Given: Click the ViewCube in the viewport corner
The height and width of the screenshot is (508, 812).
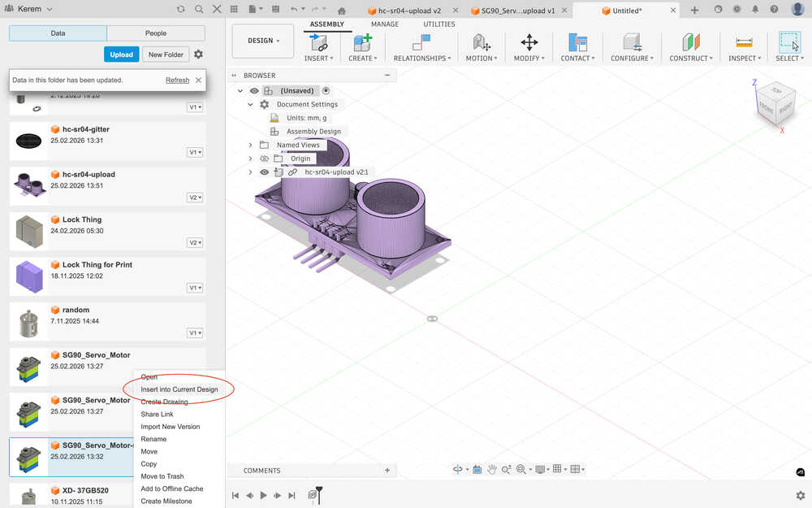Looking at the screenshot, I should click(x=775, y=104).
